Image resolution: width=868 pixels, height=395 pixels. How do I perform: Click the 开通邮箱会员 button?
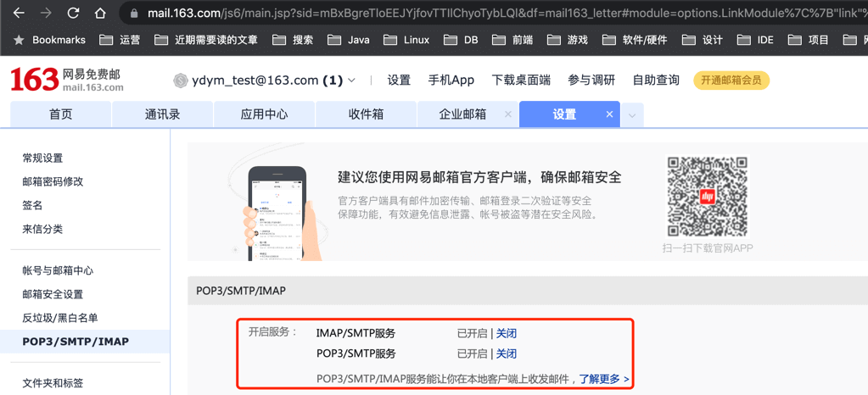click(731, 81)
